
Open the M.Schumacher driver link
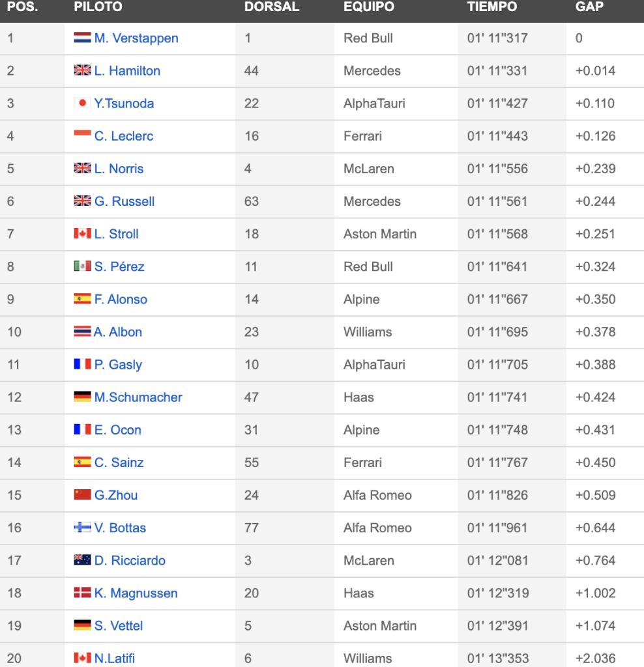click(x=138, y=397)
